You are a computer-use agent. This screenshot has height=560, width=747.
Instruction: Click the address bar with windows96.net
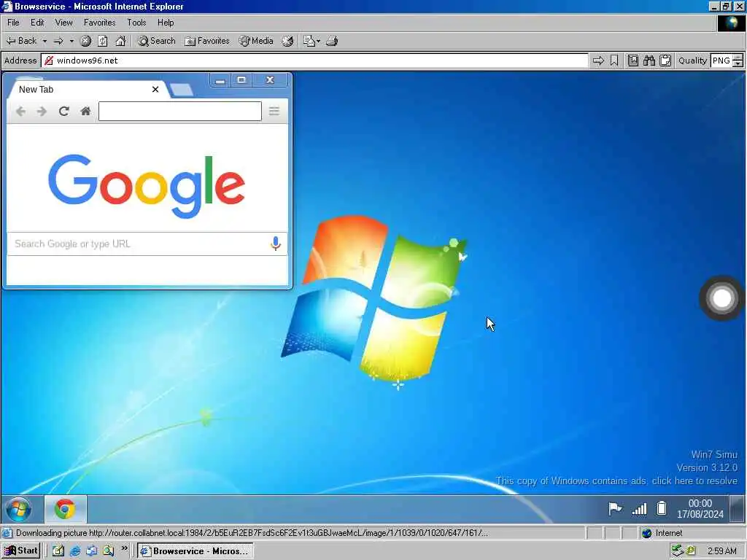[x=314, y=61]
